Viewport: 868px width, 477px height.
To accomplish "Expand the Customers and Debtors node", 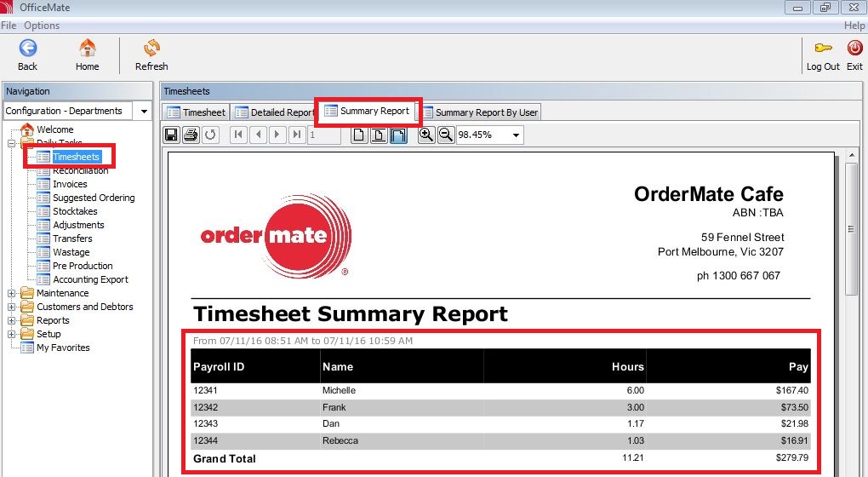I will tap(11, 307).
